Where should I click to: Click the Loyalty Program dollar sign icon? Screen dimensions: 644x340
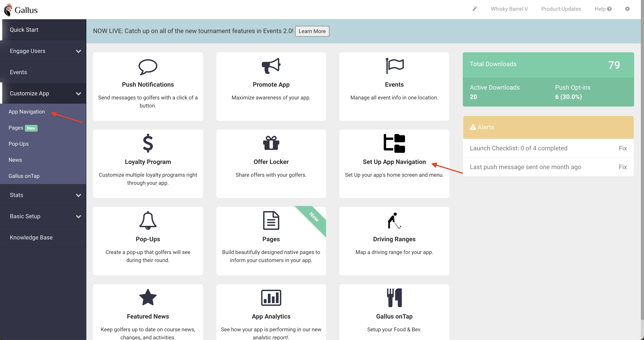pos(148,143)
